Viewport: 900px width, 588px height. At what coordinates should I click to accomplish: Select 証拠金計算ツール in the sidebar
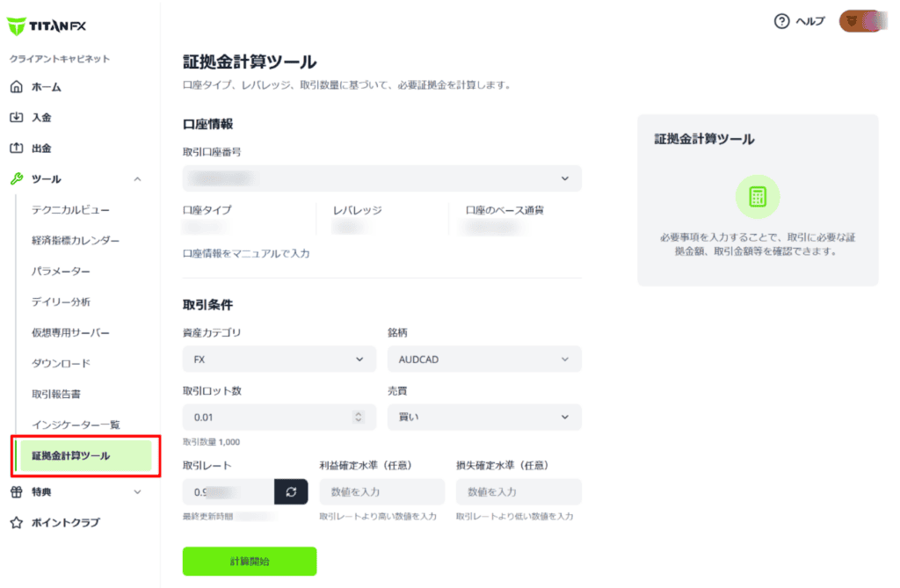(85, 456)
